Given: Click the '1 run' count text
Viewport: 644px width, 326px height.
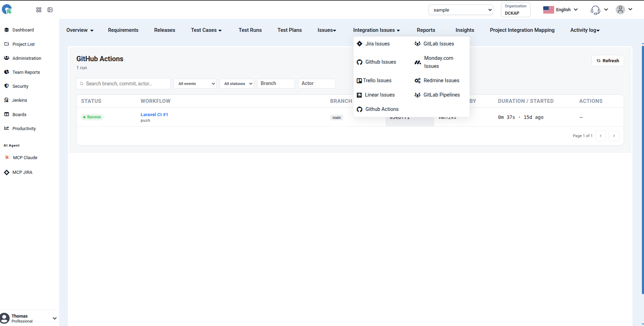Looking at the screenshot, I should click(x=82, y=68).
